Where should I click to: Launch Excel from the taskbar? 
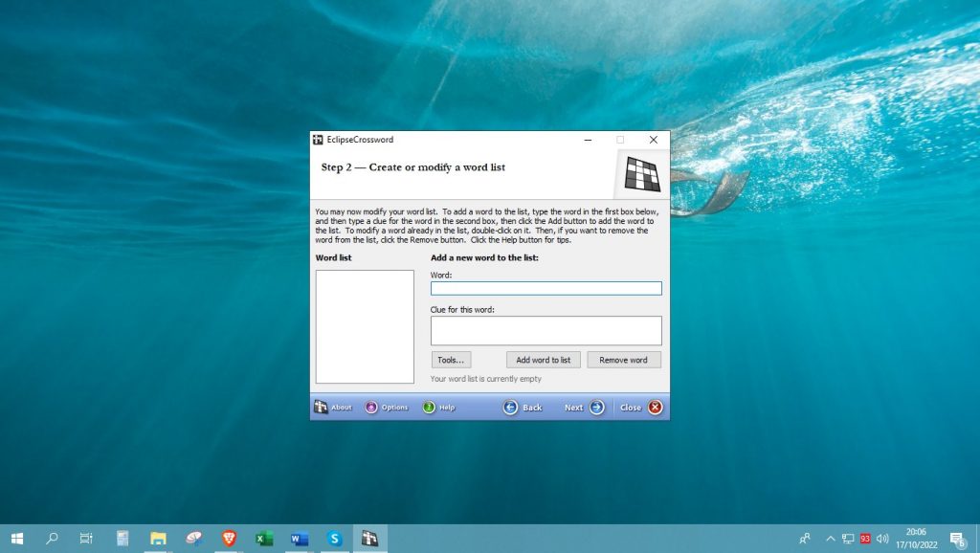[x=264, y=539]
